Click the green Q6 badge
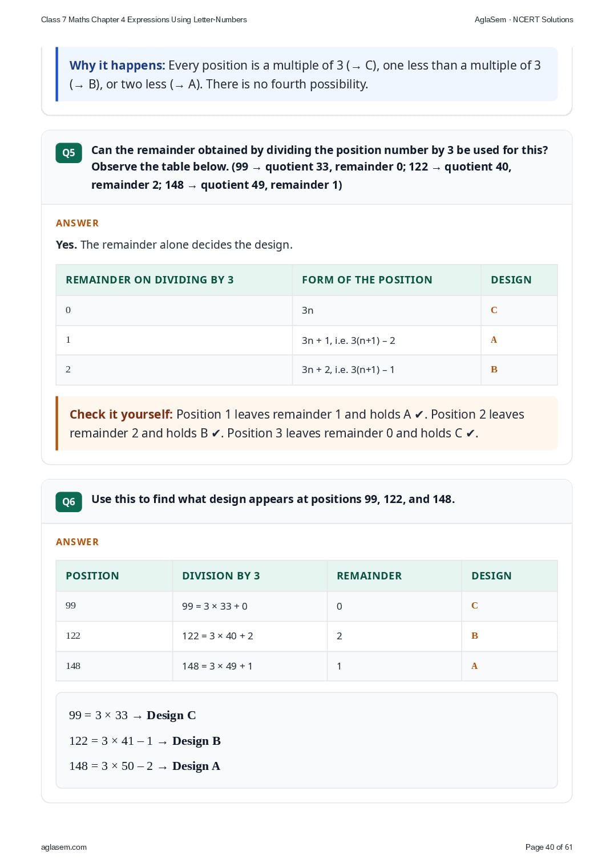This screenshot has width=614, height=868. 68,502
